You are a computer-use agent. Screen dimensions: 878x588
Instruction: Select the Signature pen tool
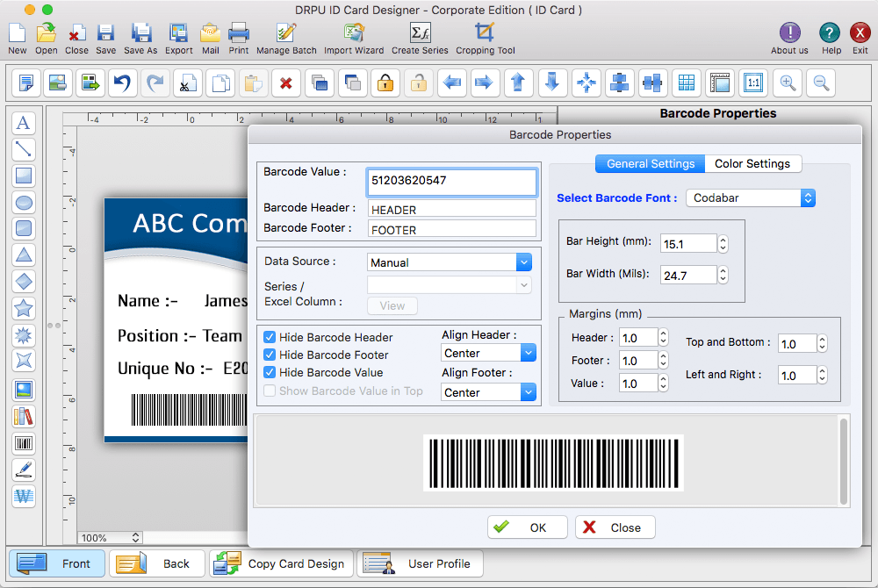(24, 470)
